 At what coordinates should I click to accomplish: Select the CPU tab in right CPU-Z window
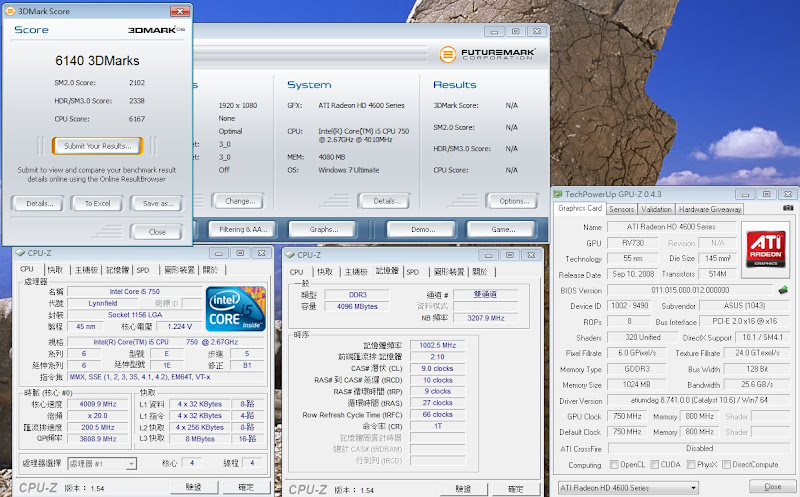296,272
